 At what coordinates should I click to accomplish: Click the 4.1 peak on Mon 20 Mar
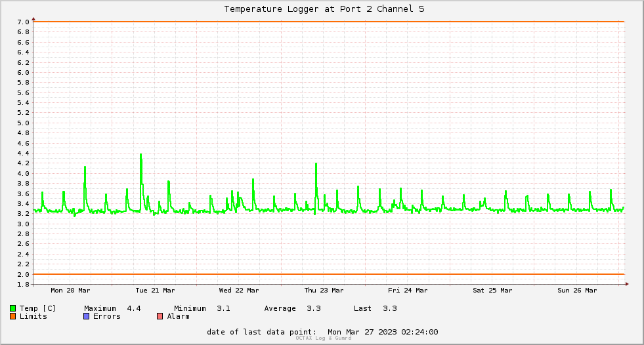85,167
